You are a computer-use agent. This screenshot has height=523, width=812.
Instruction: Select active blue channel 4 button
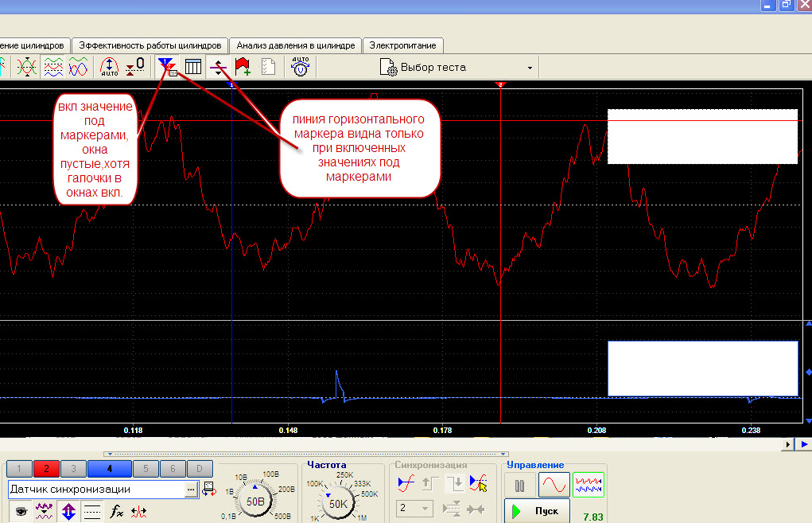click(109, 469)
